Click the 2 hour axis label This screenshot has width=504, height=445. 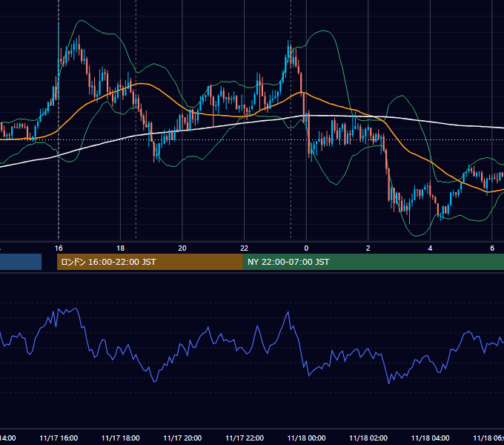tap(368, 248)
